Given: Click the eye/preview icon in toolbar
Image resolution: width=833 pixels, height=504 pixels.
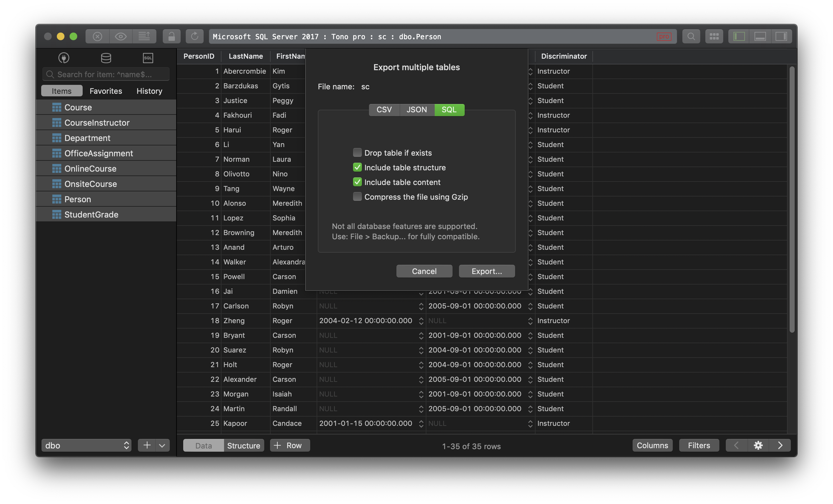Looking at the screenshot, I should coord(120,36).
